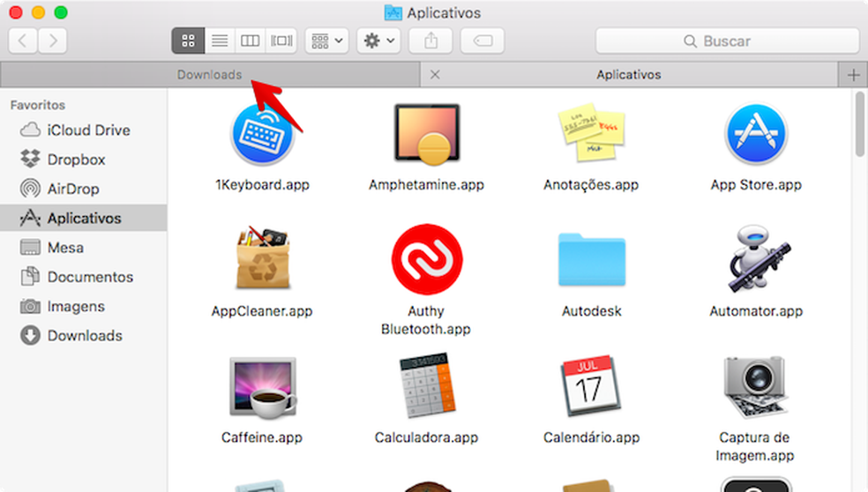This screenshot has width=868, height=492.
Task: Switch to the Downloads tab
Action: 210,75
